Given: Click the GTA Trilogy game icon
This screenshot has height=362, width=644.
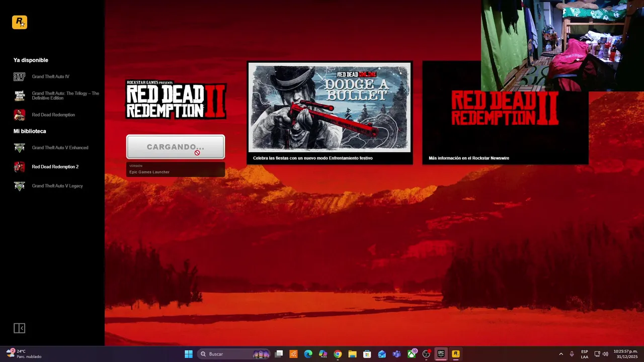Looking at the screenshot, I should click(19, 96).
